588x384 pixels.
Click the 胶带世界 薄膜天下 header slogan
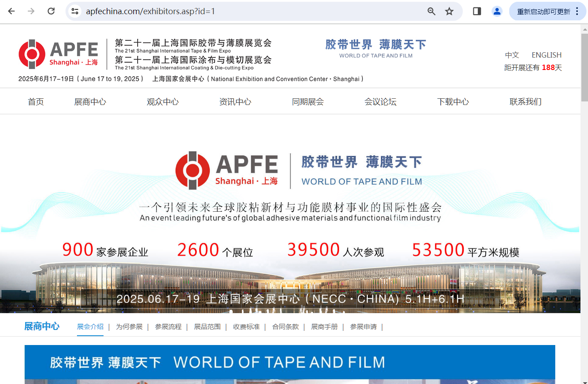click(x=376, y=45)
